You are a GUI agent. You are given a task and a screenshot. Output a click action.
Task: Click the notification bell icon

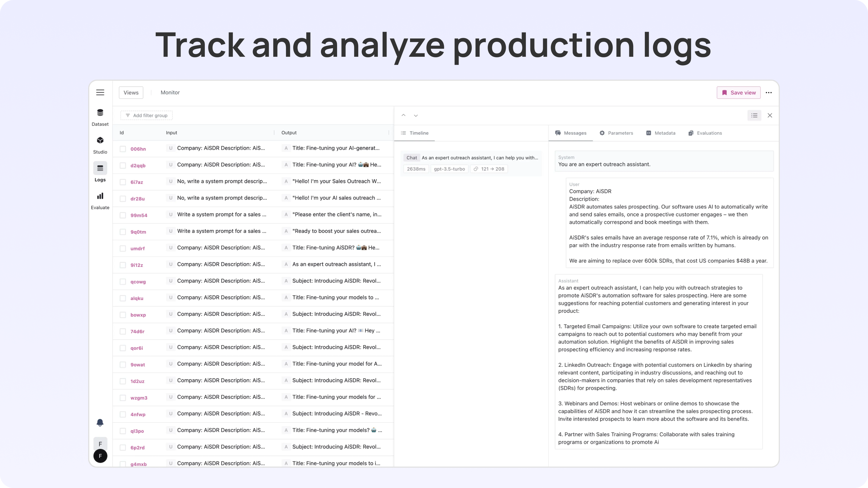(x=100, y=423)
